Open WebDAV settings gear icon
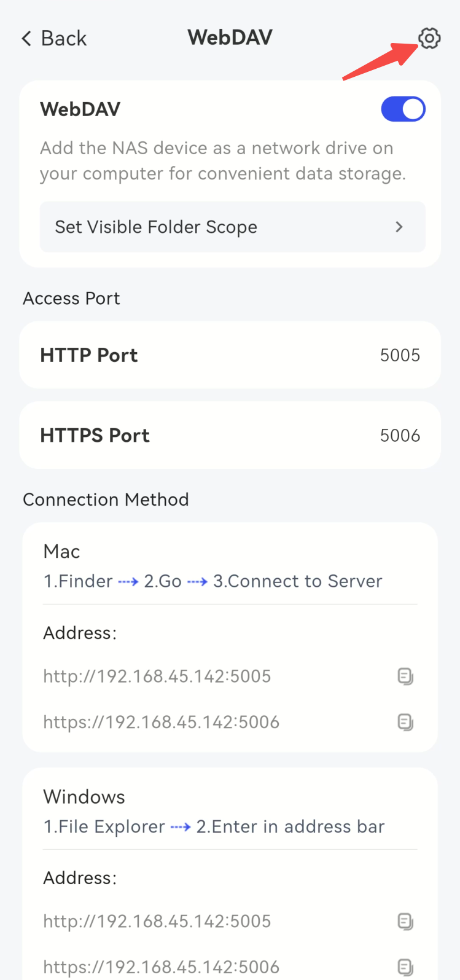The height and width of the screenshot is (980, 460). pos(429,38)
